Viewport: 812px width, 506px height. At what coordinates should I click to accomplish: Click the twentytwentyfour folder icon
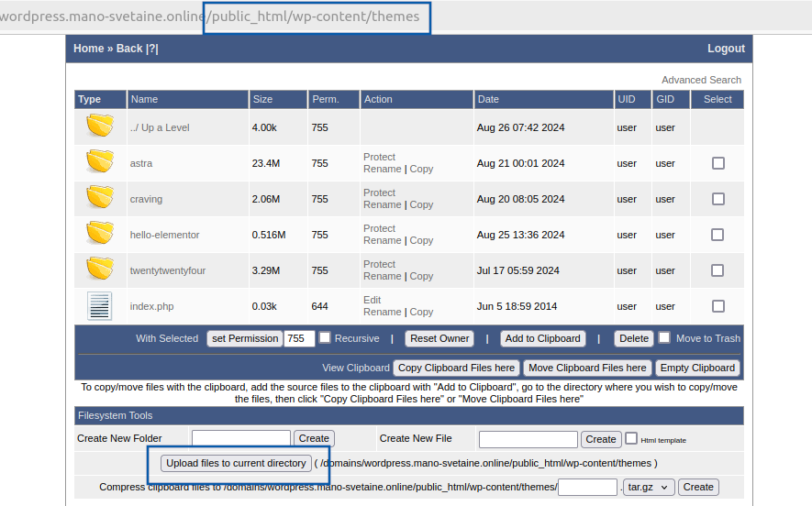tap(100, 269)
